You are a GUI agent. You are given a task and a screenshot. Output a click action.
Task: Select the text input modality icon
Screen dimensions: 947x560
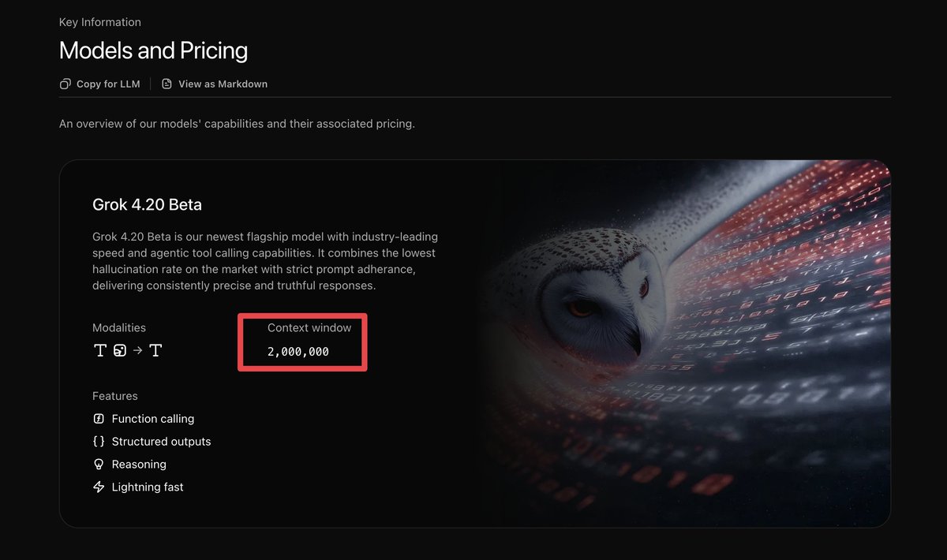100,350
